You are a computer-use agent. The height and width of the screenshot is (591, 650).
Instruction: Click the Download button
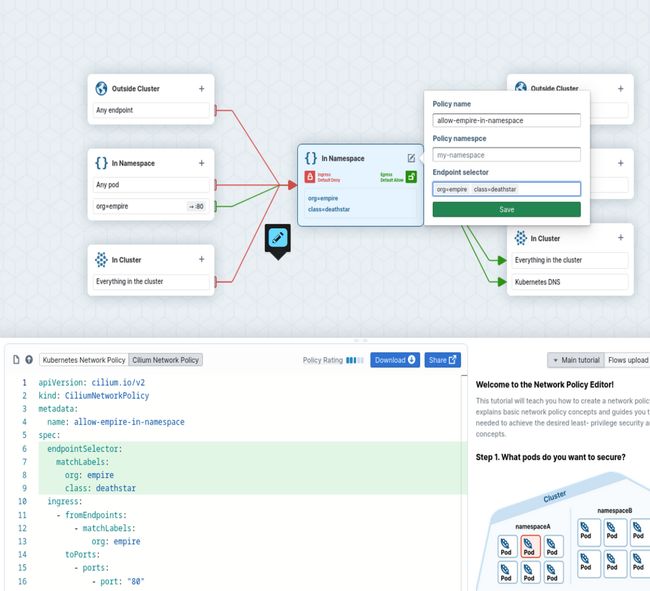pos(395,360)
